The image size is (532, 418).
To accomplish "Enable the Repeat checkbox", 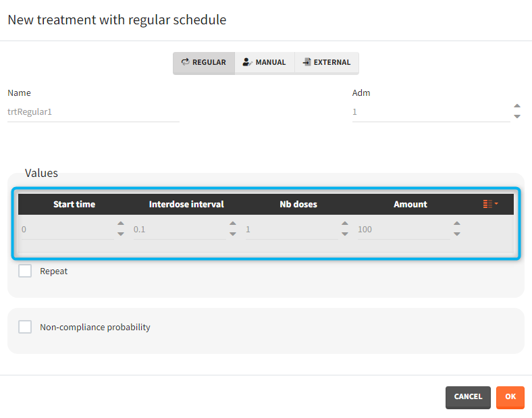I will pos(25,271).
